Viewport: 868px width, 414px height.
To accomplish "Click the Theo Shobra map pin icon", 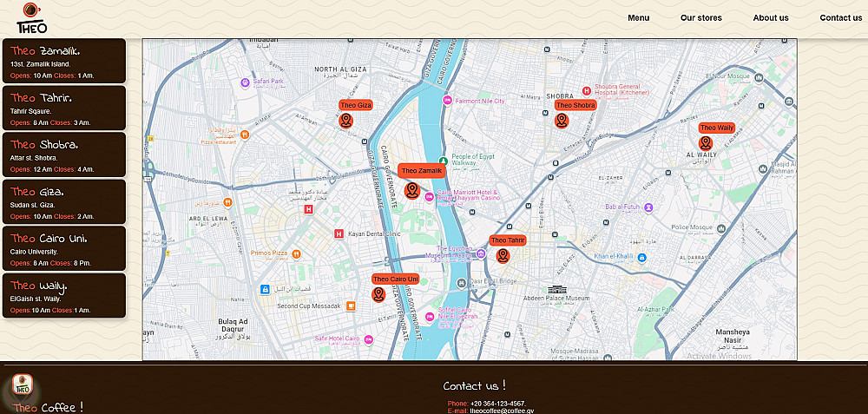I will [562, 121].
